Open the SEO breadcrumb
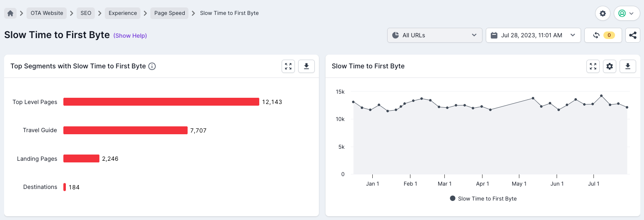Screen dimensions: 644x220 tap(86, 13)
